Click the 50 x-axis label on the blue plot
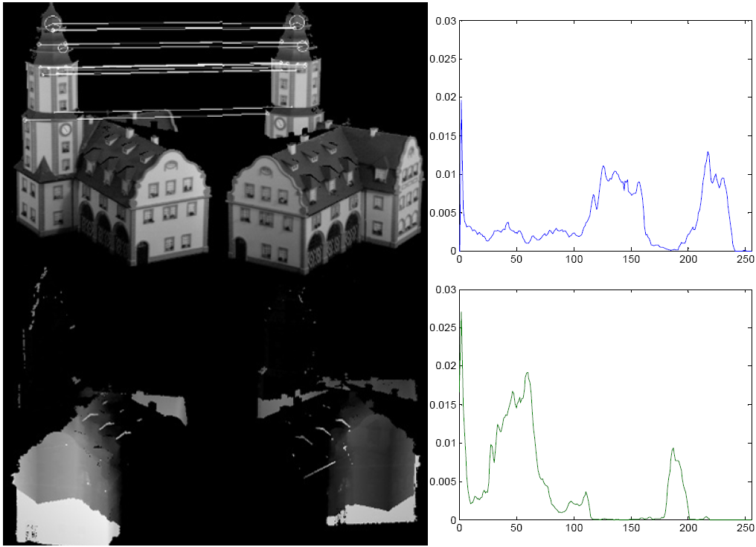The height and width of the screenshot is (547, 756). coord(516,259)
